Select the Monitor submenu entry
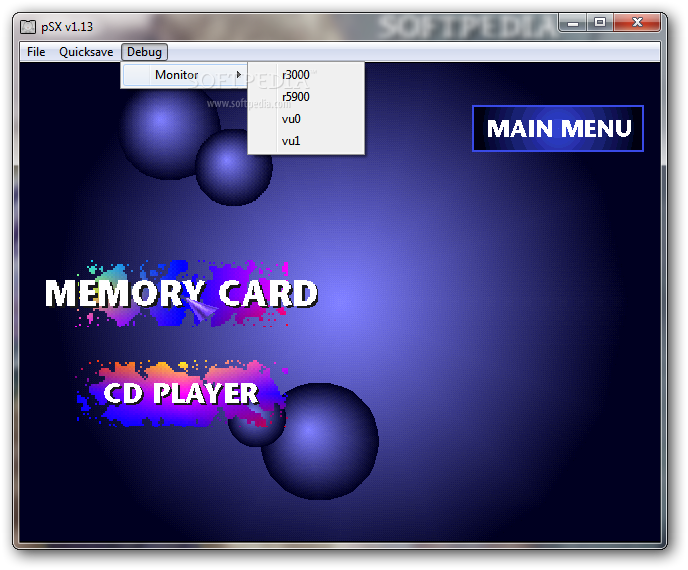688x570 pixels. (185, 75)
